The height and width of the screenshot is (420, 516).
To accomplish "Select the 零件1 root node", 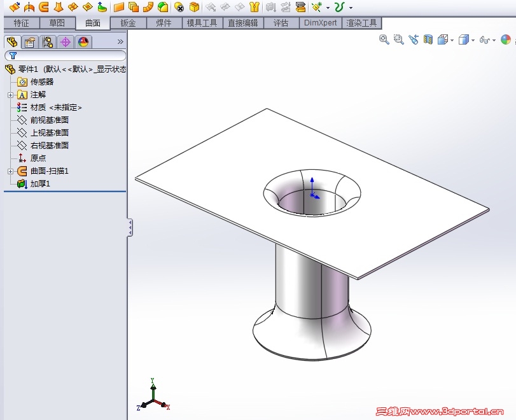I will click(x=66, y=69).
